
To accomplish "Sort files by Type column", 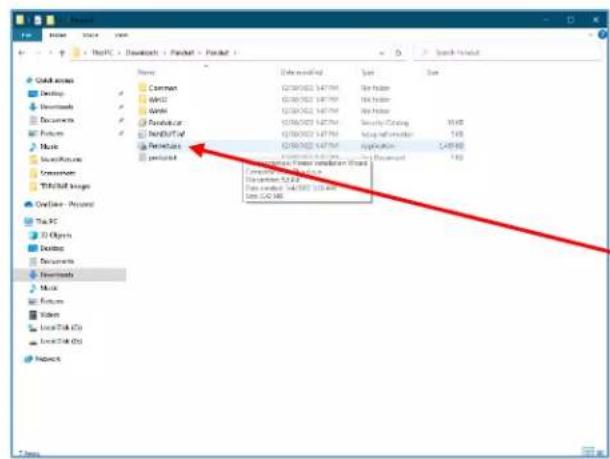I will pyautogui.click(x=368, y=72).
